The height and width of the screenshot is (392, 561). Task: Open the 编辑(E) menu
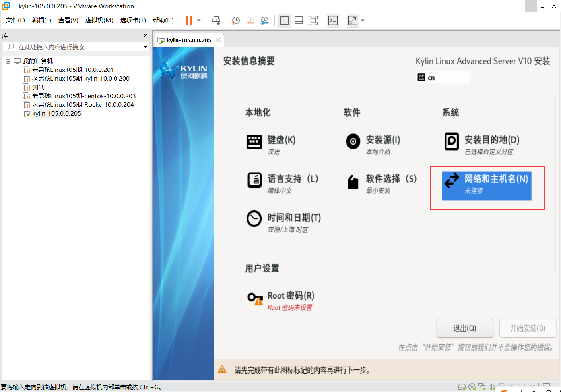(41, 20)
